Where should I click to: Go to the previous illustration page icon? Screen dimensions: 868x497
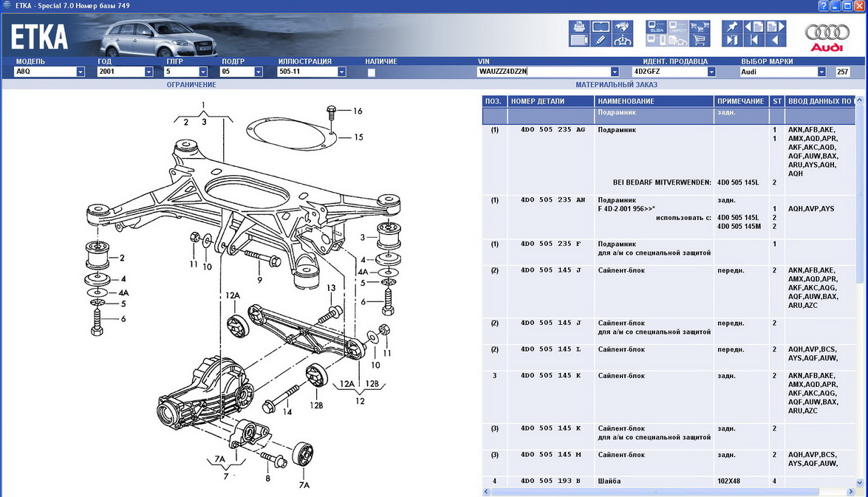[753, 27]
